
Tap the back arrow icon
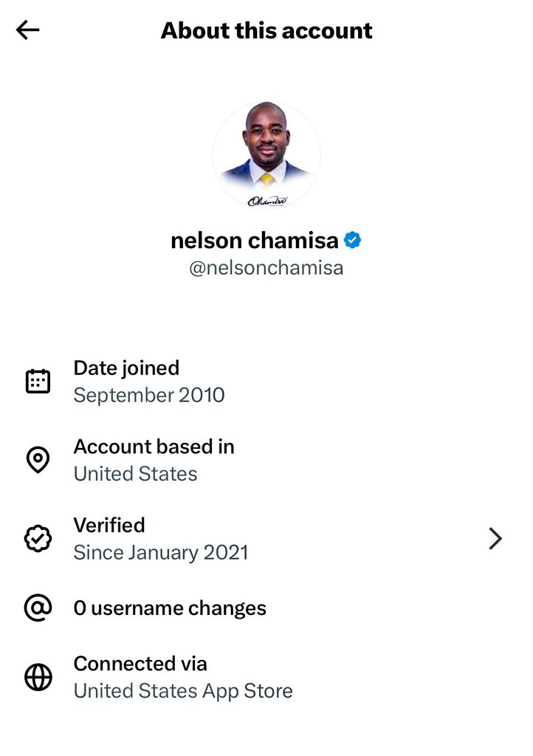(27, 30)
